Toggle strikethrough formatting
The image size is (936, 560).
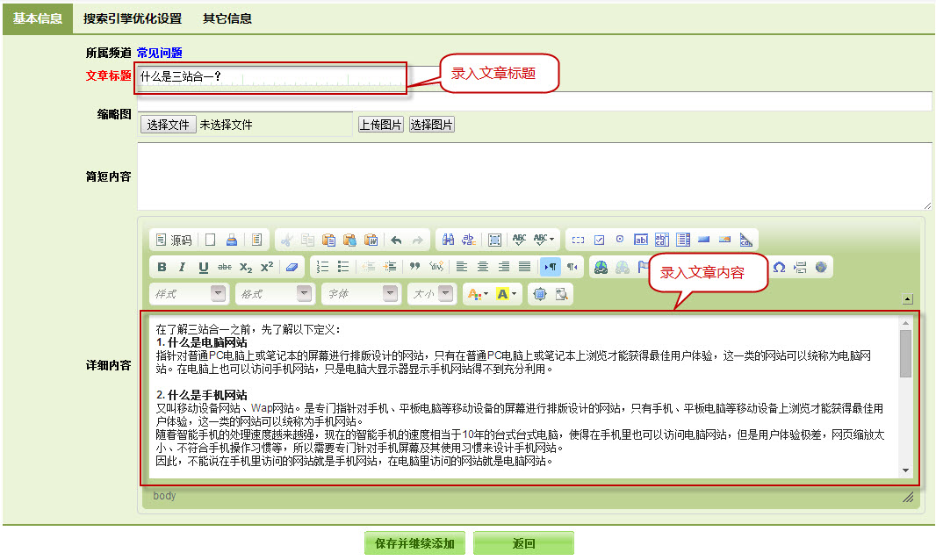pos(225,267)
